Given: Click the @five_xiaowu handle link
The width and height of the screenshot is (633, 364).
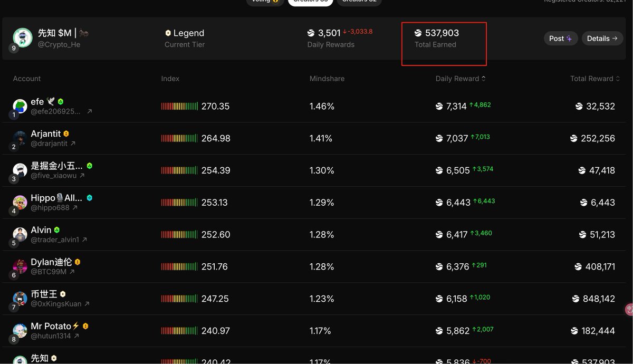Looking at the screenshot, I should [x=53, y=176].
